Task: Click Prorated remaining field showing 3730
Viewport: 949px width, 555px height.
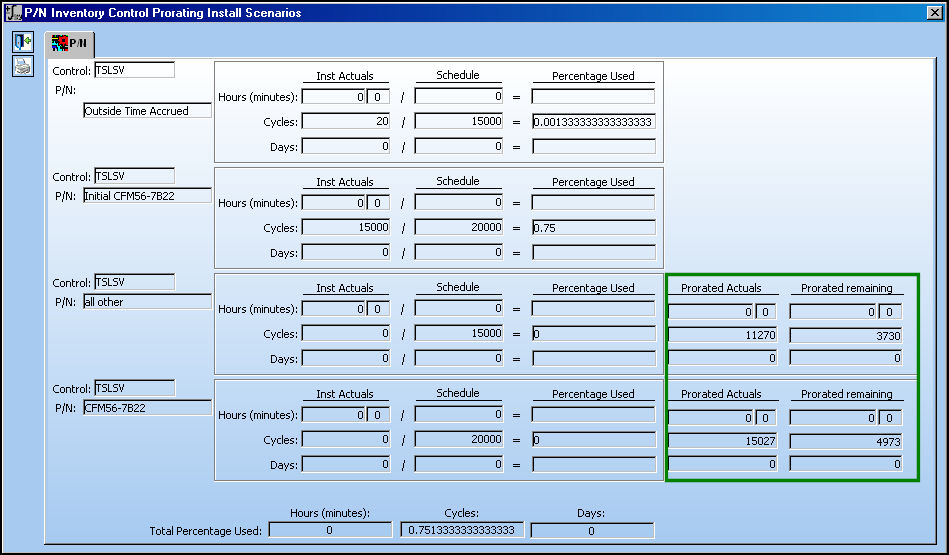Action: [x=846, y=335]
